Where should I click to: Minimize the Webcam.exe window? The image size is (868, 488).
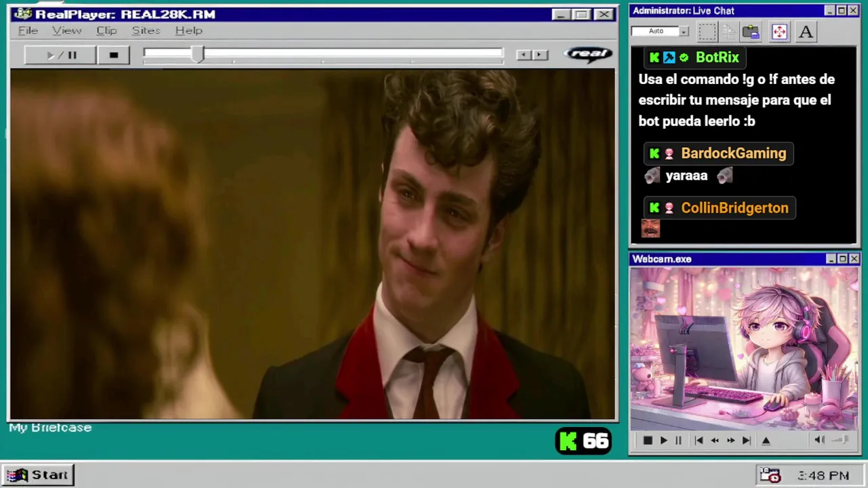[x=831, y=259]
